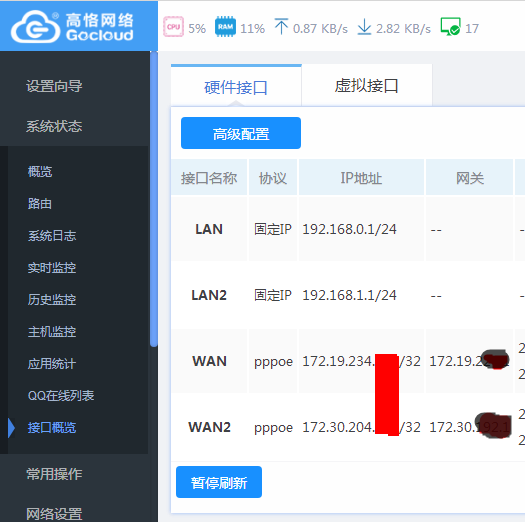Select the LAN2 interface name cell

pyautogui.click(x=209, y=295)
